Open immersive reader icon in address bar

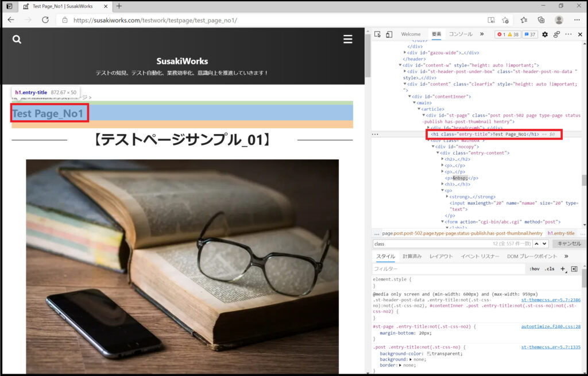click(x=491, y=20)
